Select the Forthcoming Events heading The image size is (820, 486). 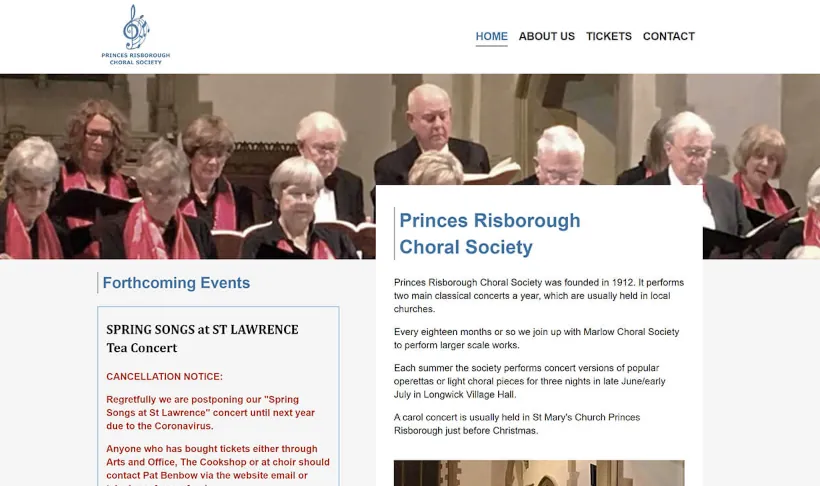tap(176, 282)
